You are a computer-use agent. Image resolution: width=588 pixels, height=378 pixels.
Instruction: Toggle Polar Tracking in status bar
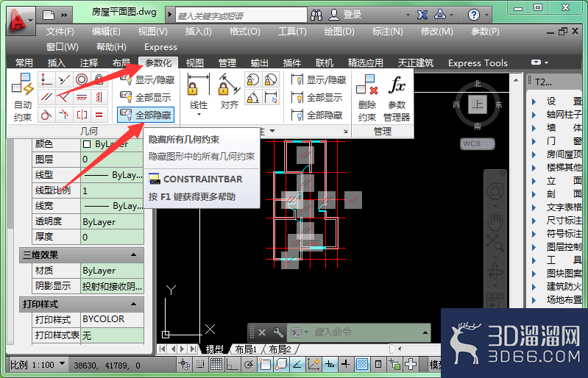(248, 364)
